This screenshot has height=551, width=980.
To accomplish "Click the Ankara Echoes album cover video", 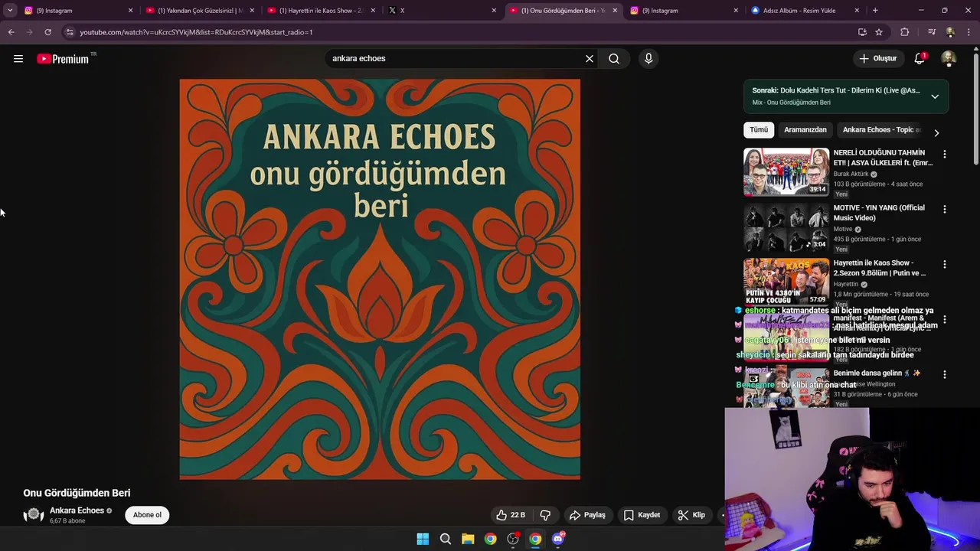I will pyautogui.click(x=380, y=279).
